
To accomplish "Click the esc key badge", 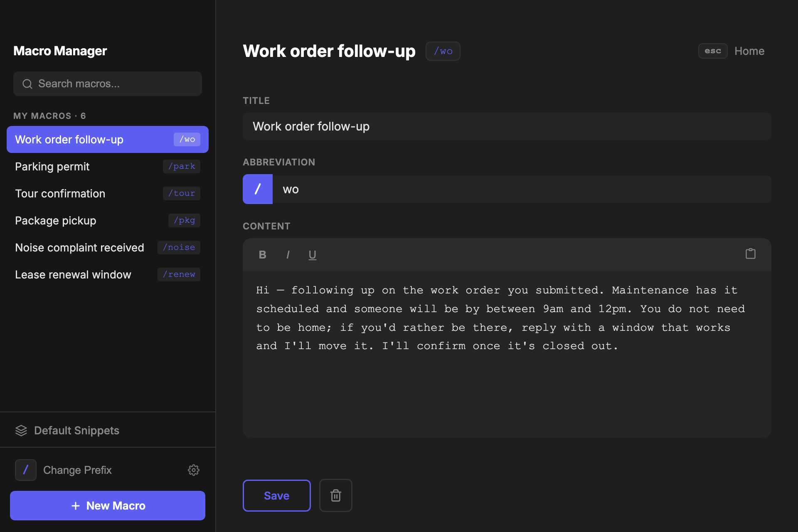I will [713, 51].
